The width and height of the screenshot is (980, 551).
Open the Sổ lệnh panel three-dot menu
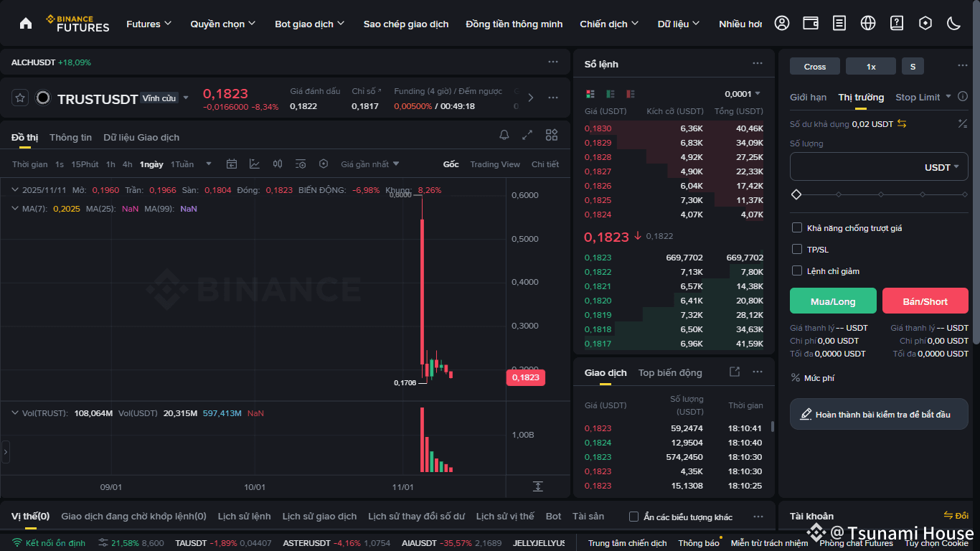tap(758, 64)
